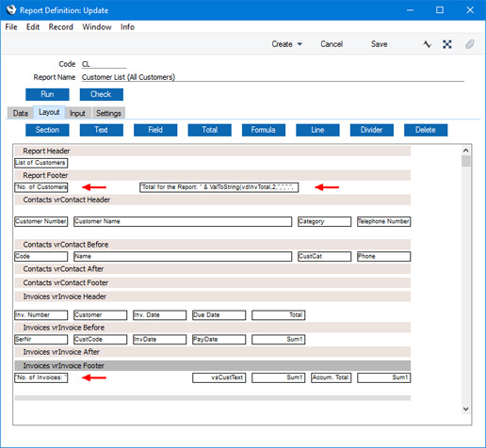Switch to the Data tab
The height and width of the screenshot is (448, 486).
point(21,113)
